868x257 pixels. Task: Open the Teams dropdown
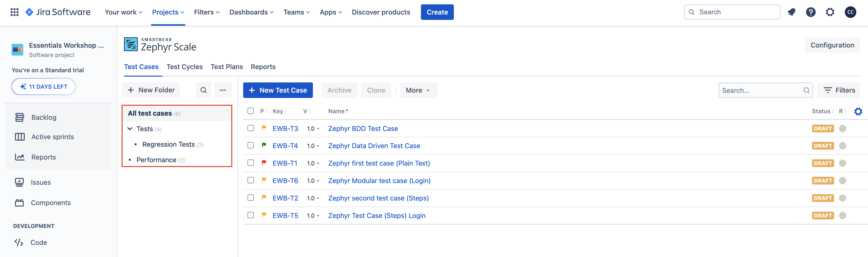[x=296, y=12]
